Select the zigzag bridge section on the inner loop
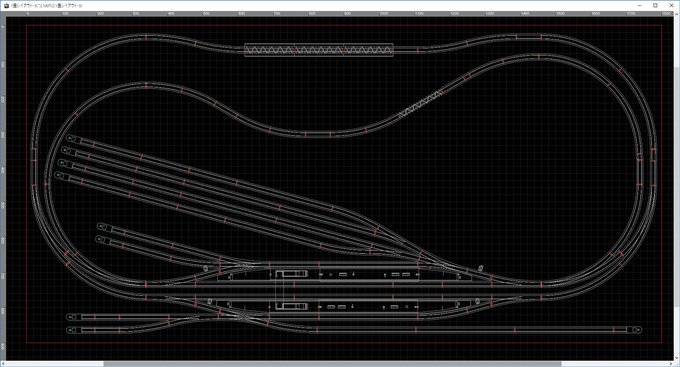Viewport: 680px width, 367px height. 421,104
